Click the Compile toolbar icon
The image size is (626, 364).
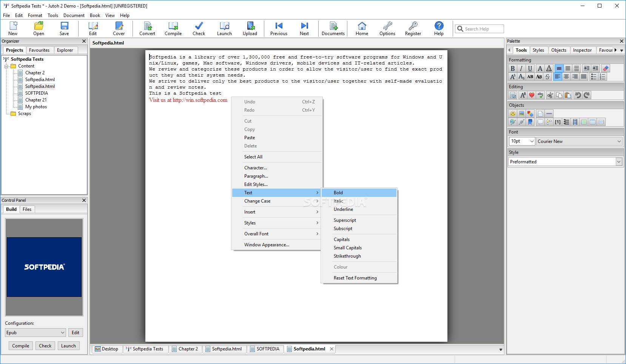(x=173, y=29)
